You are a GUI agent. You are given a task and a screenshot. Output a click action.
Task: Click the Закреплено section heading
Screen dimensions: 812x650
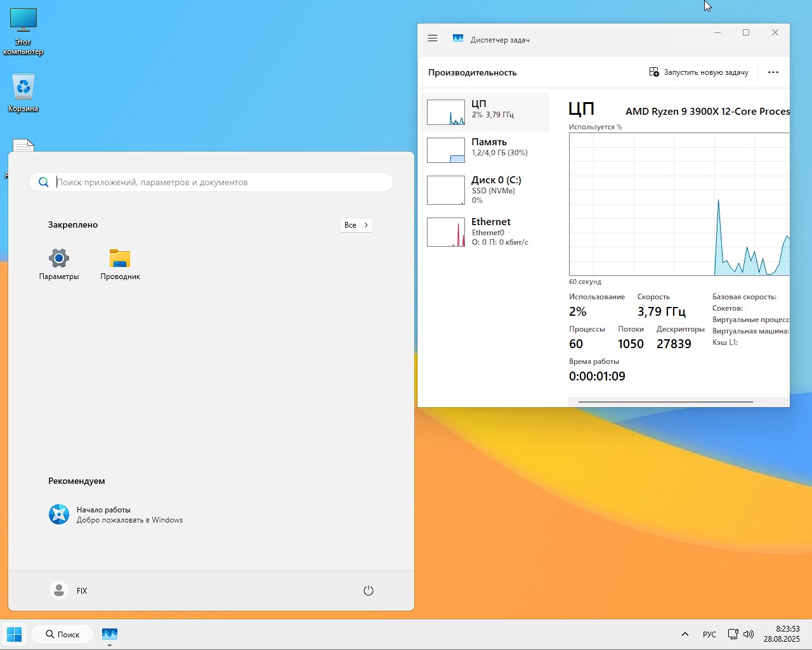pos(73,224)
